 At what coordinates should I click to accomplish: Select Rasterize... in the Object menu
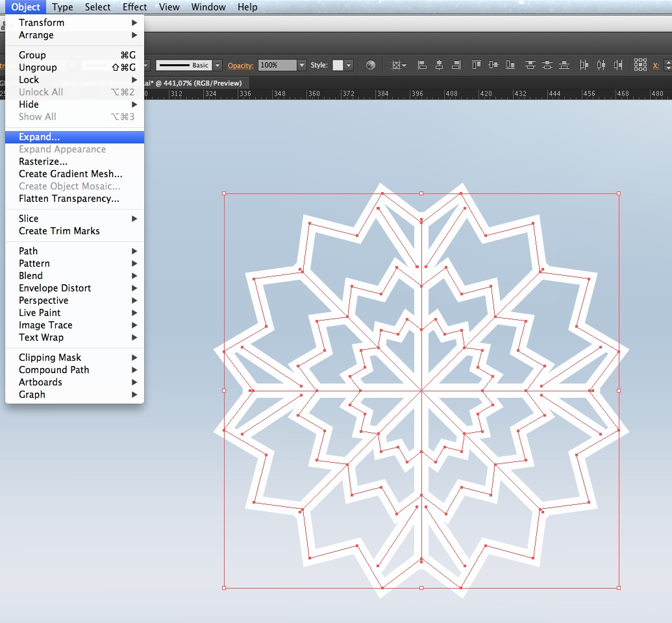point(43,162)
